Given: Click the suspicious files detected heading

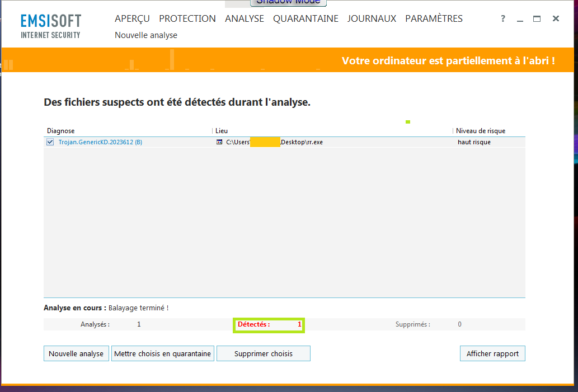Looking at the screenshot, I should pos(177,102).
